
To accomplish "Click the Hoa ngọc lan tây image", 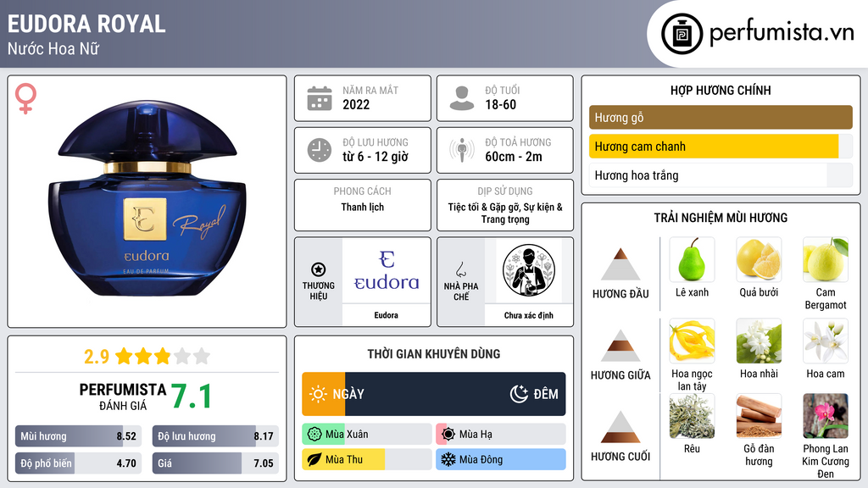I will coord(692,341).
